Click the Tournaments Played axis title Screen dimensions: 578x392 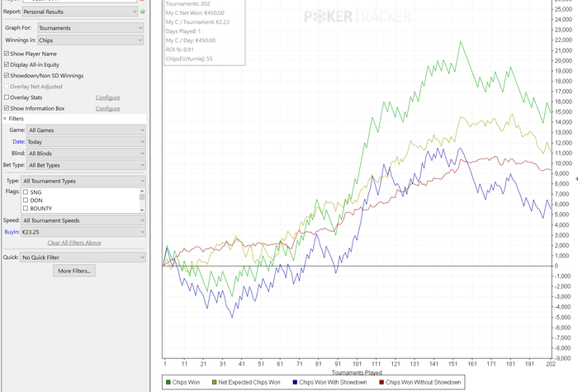coord(357,372)
